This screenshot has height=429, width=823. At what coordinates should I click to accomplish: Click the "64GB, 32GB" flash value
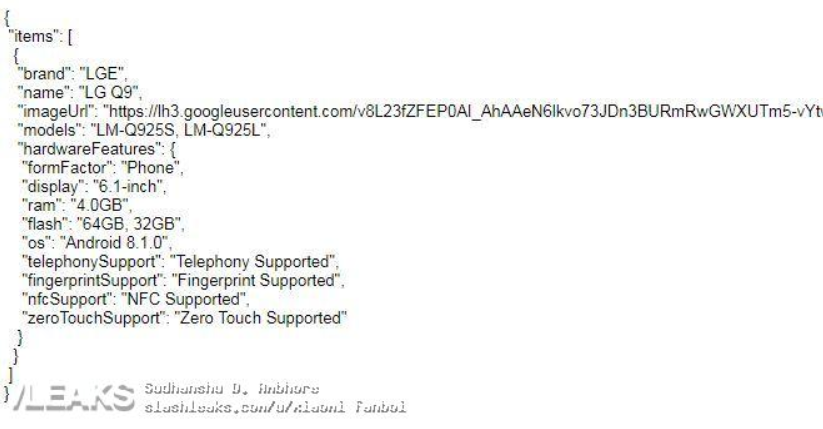pos(129,224)
